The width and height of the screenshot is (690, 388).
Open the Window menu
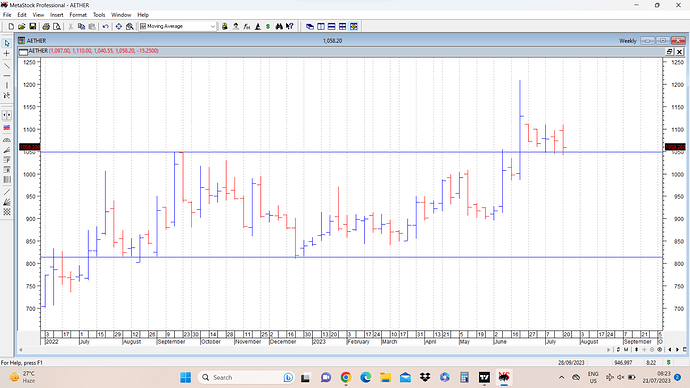121,15
